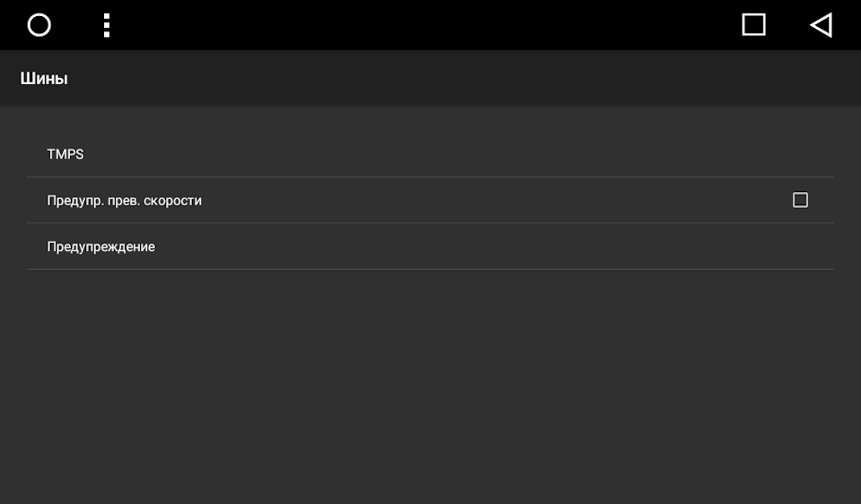Image resolution: width=861 pixels, height=504 pixels.
Task: Tap the circle Home navigation icon
Action: [x=39, y=25]
